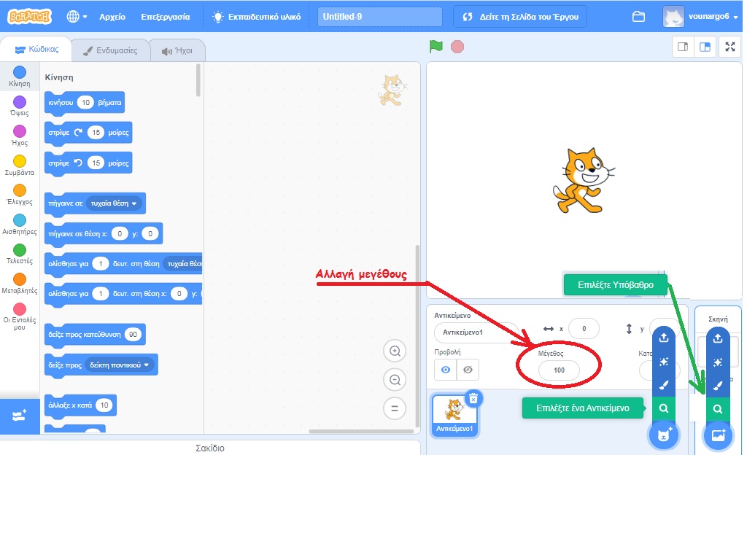Viewport: 747px width, 560px height.
Task: Switch to the Ενδυμασίες tab
Action: click(x=109, y=51)
